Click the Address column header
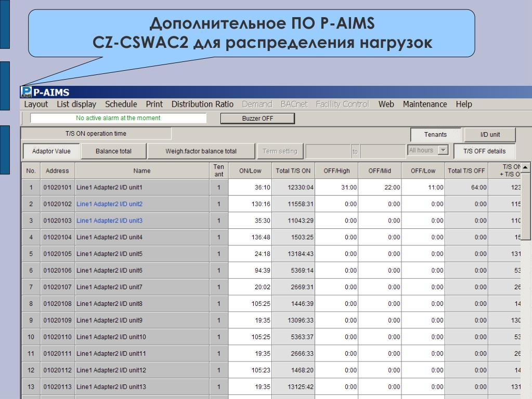 pyautogui.click(x=57, y=171)
